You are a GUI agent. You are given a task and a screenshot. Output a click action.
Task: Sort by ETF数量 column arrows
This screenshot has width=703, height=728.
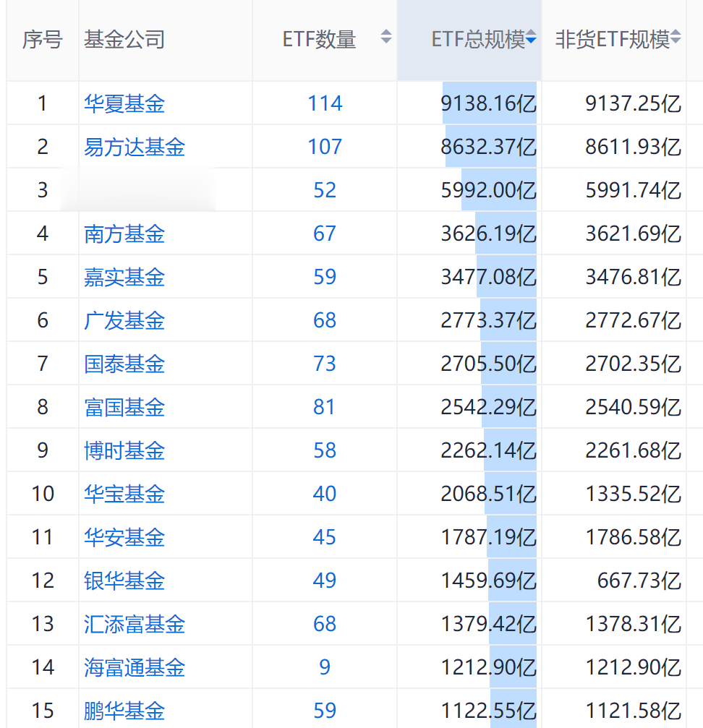(386, 37)
